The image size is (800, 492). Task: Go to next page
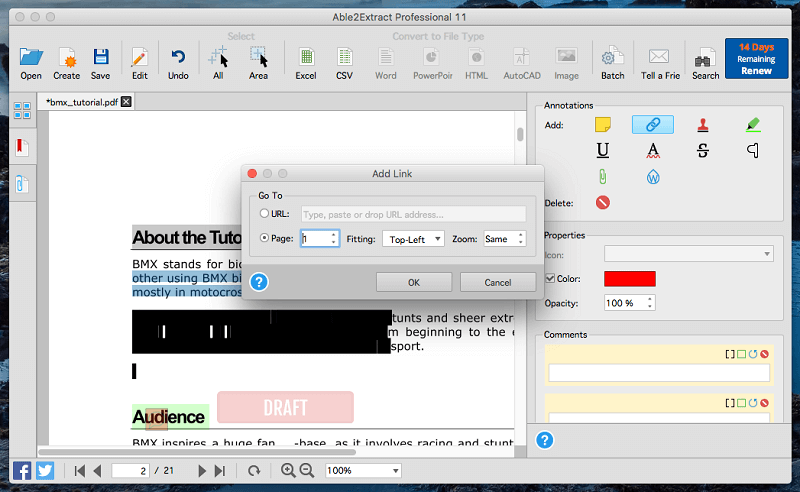pyautogui.click(x=202, y=471)
